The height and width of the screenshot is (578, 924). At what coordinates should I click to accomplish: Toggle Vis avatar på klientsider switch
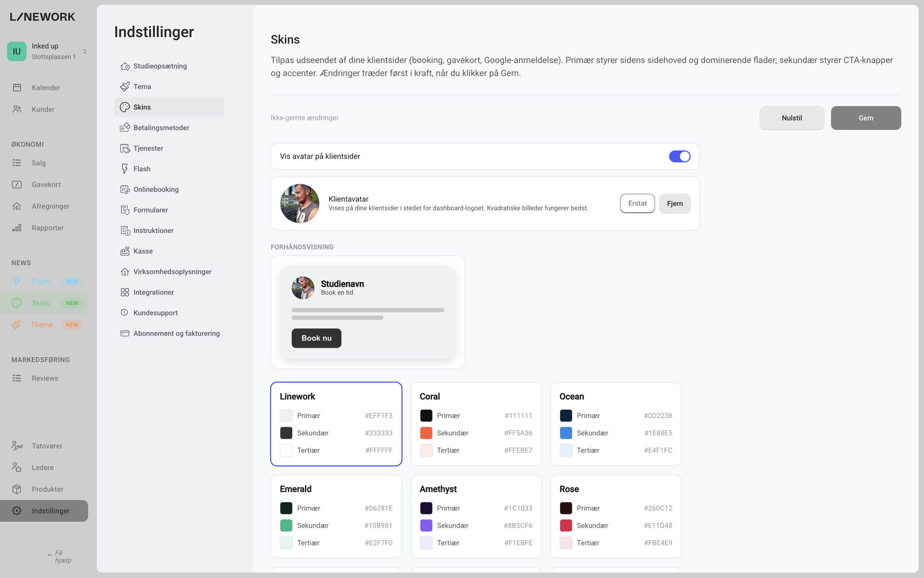pyautogui.click(x=680, y=157)
